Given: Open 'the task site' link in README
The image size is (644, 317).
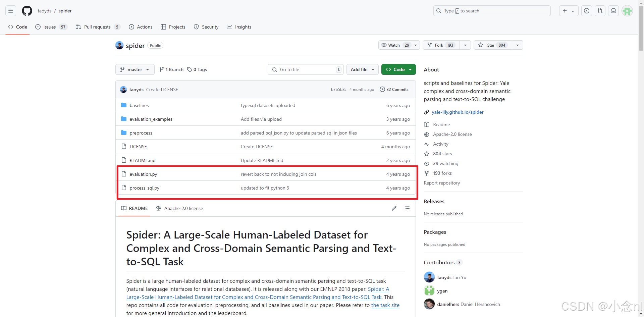Looking at the screenshot, I should [x=385, y=305].
